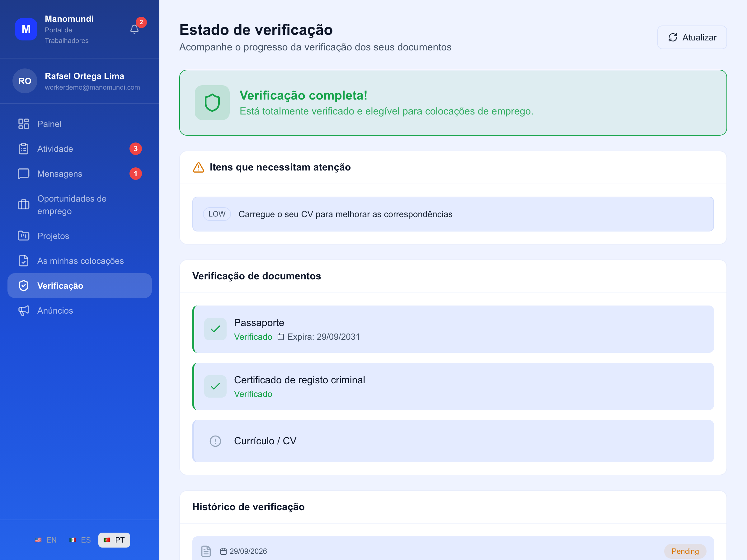The height and width of the screenshot is (560, 747).
Task: Click the Oportunidades de emprego briefcase icon
Action: point(24,205)
